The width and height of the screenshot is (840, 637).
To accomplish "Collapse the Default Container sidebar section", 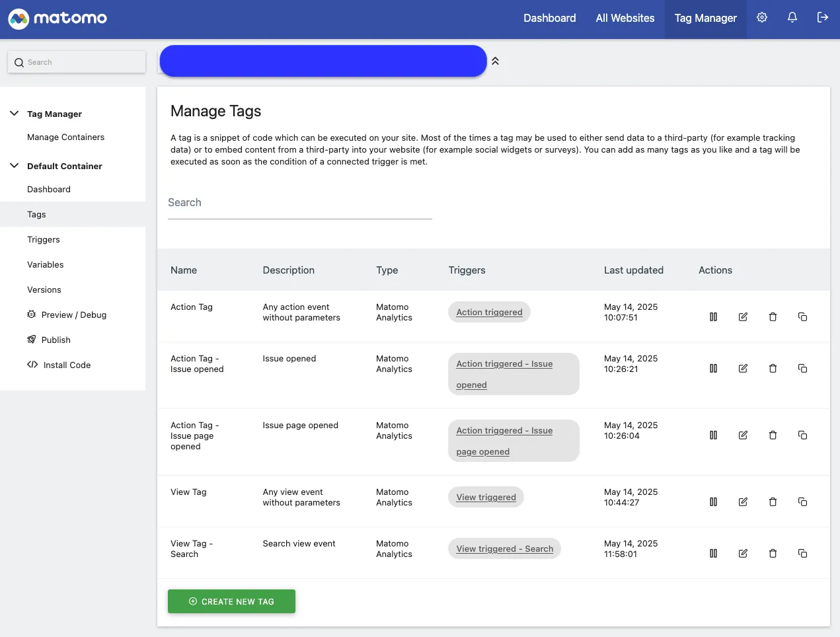I will tap(14, 166).
